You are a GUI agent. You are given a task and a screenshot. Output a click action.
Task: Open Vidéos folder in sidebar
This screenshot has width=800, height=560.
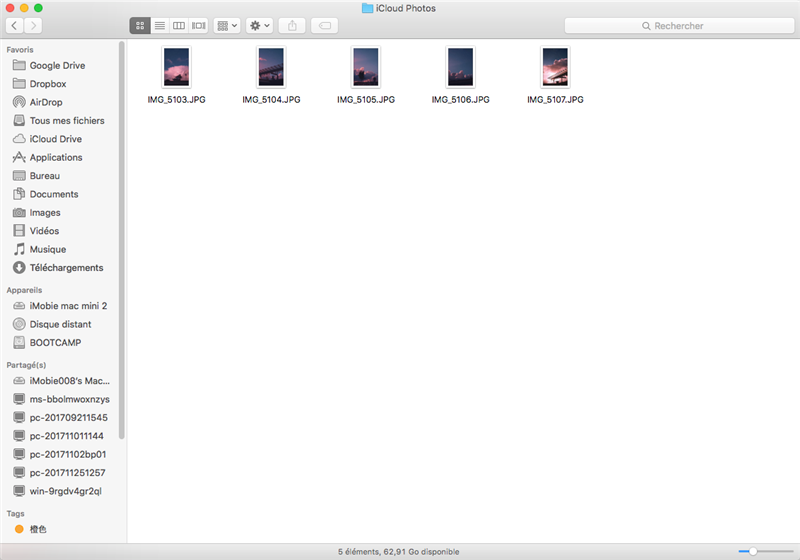44,231
